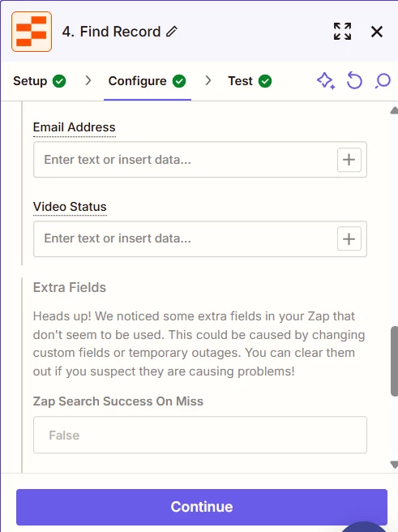This screenshot has height=532, width=398.
Task: Switch to the Setup tab
Action: click(40, 81)
